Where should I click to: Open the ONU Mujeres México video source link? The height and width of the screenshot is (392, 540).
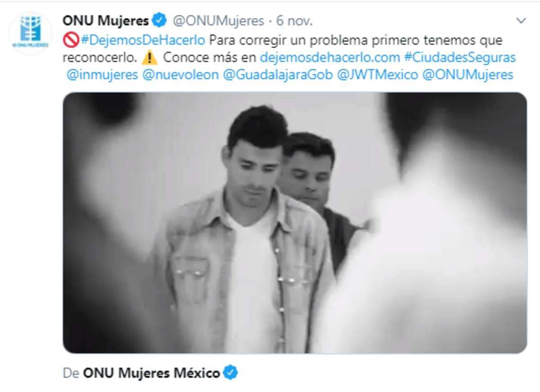(x=151, y=373)
